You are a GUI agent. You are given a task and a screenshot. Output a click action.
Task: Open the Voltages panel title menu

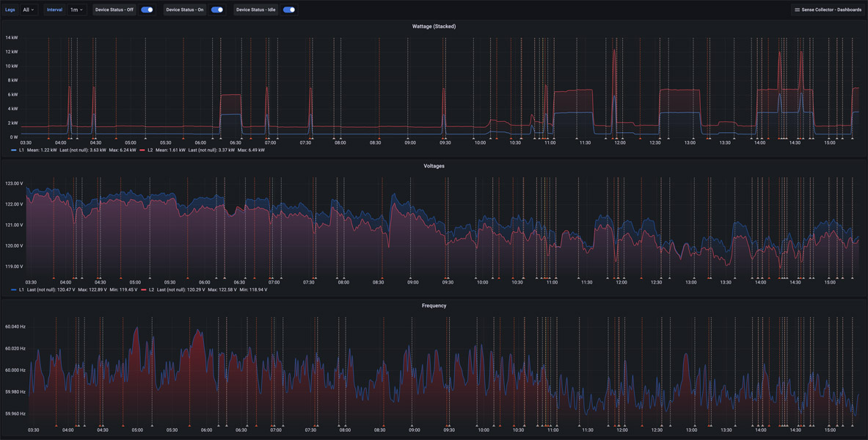434,166
